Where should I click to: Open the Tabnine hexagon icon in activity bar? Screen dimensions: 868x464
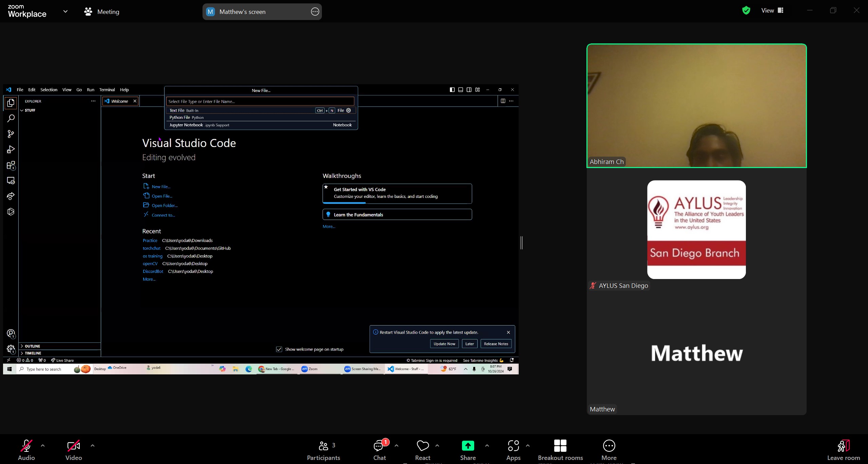point(11,212)
